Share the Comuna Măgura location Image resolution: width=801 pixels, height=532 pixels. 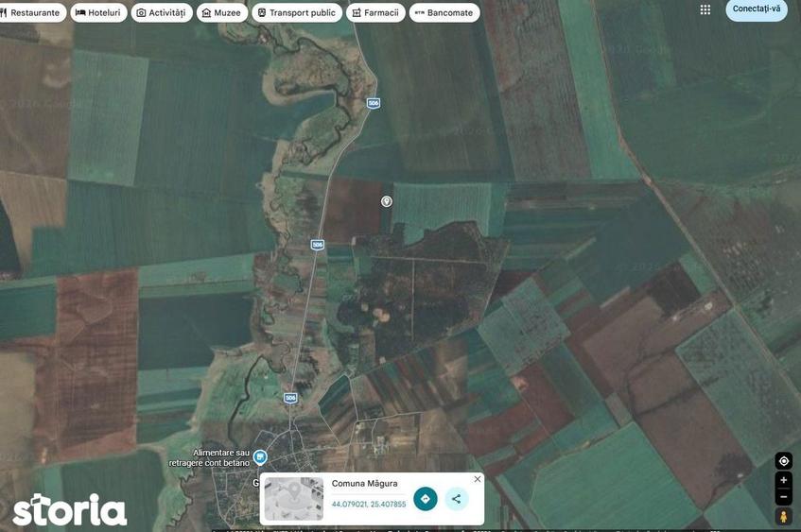pyautogui.click(x=457, y=499)
